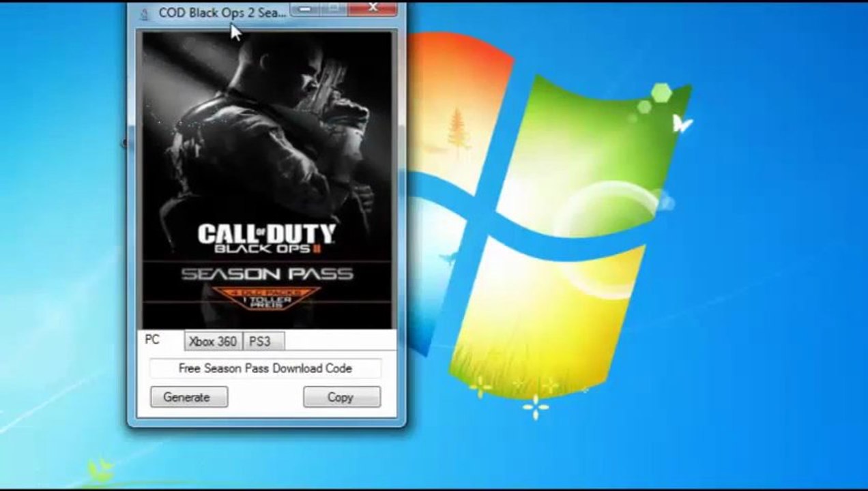Click the Copy button
The image size is (868, 491).
point(342,397)
